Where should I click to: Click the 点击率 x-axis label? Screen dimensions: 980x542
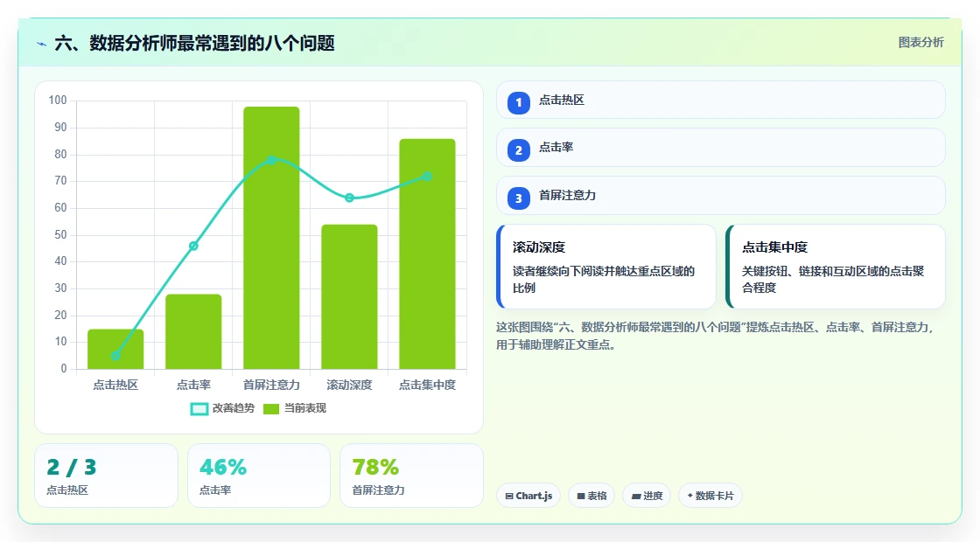click(x=193, y=385)
